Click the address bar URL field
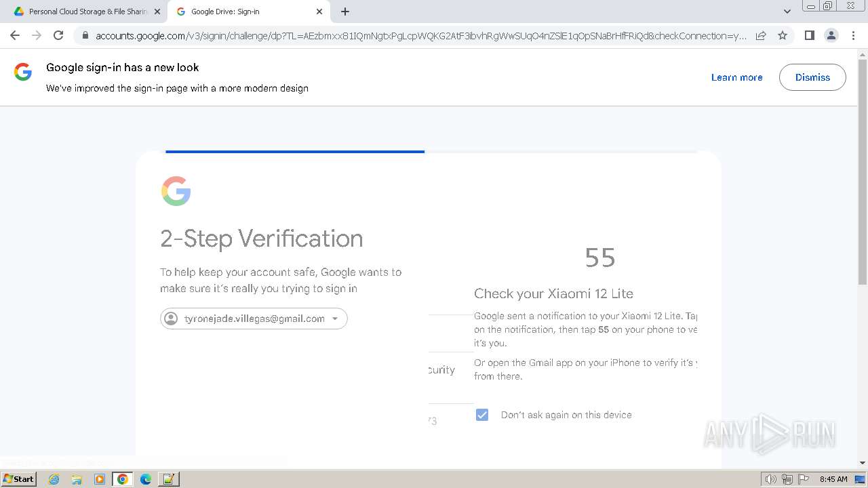This screenshot has width=868, height=488. pyautogui.click(x=420, y=35)
